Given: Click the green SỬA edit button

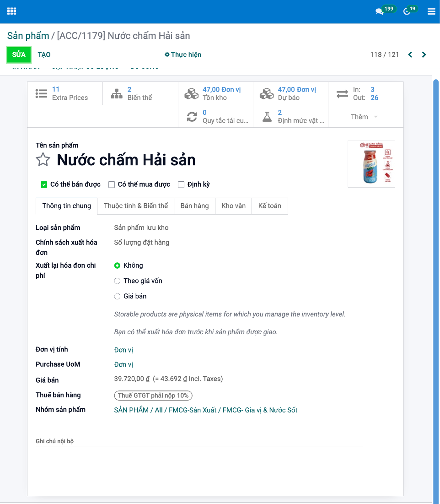Looking at the screenshot, I should pyautogui.click(x=19, y=54).
